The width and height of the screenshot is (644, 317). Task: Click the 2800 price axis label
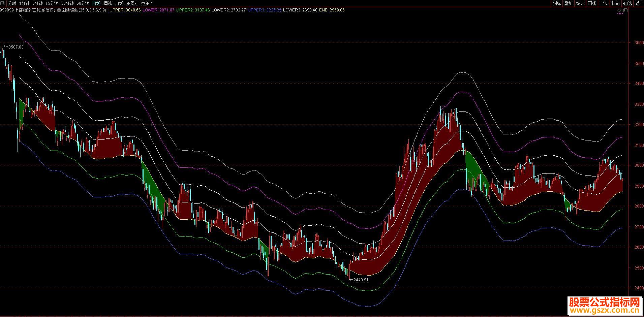click(x=639, y=206)
